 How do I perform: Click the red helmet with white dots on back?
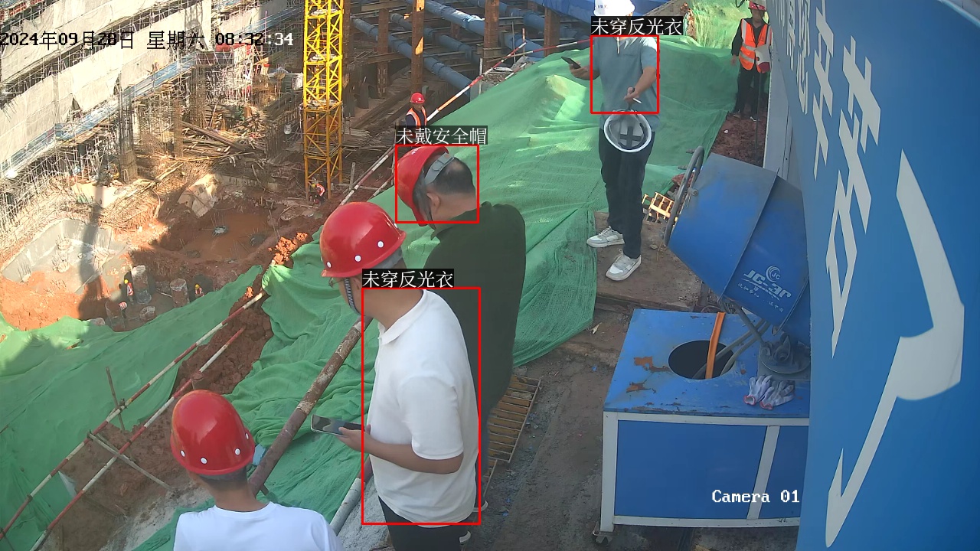pos(211,432)
